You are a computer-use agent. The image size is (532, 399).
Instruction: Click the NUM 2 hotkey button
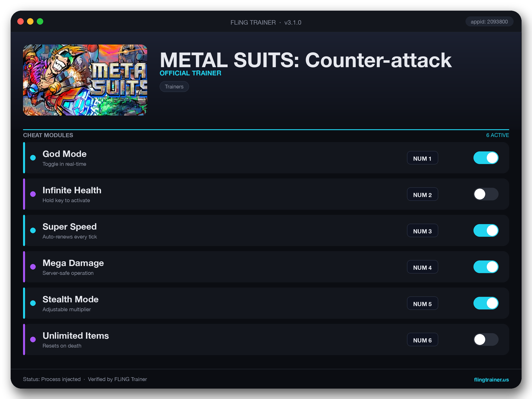click(x=422, y=194)
